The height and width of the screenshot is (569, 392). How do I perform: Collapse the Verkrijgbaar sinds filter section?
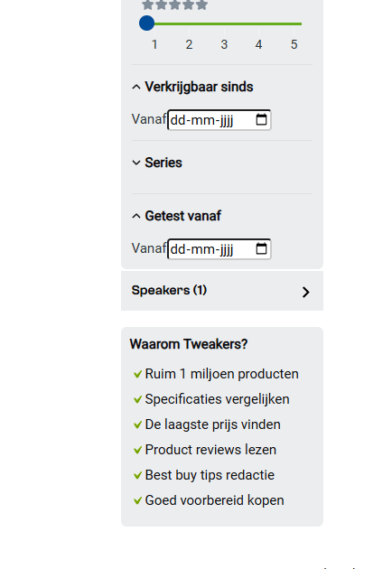(192, 87)
